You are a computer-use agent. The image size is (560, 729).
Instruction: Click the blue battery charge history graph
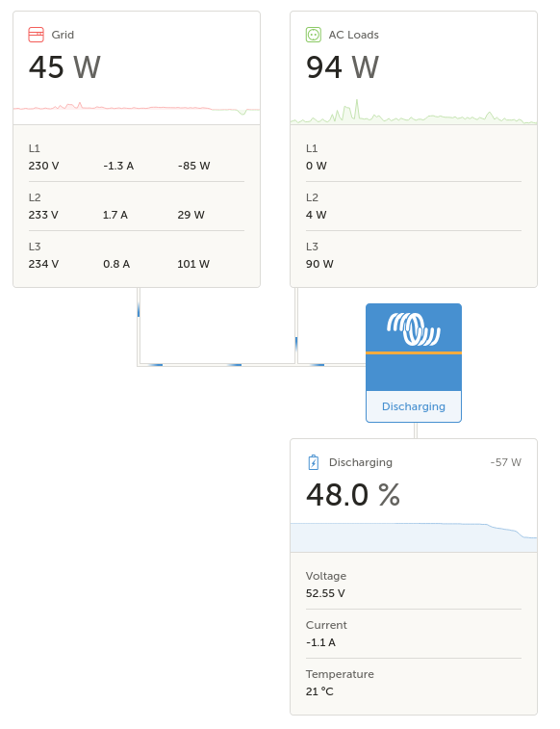[x=414, y=537]
